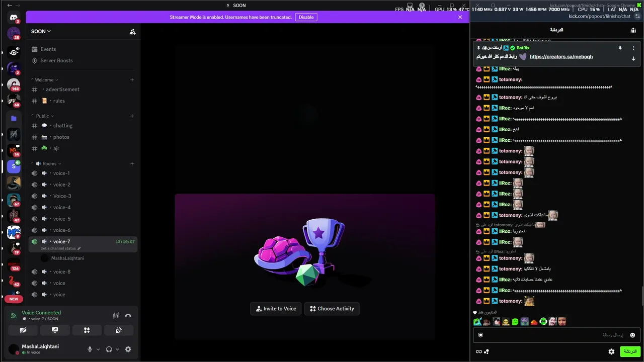Create a channel in the Public category
Screen dimensions: 644x362
132,116
